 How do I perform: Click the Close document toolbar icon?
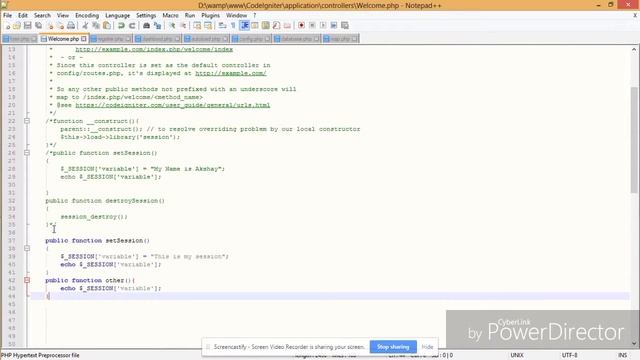tap(50, 26)
